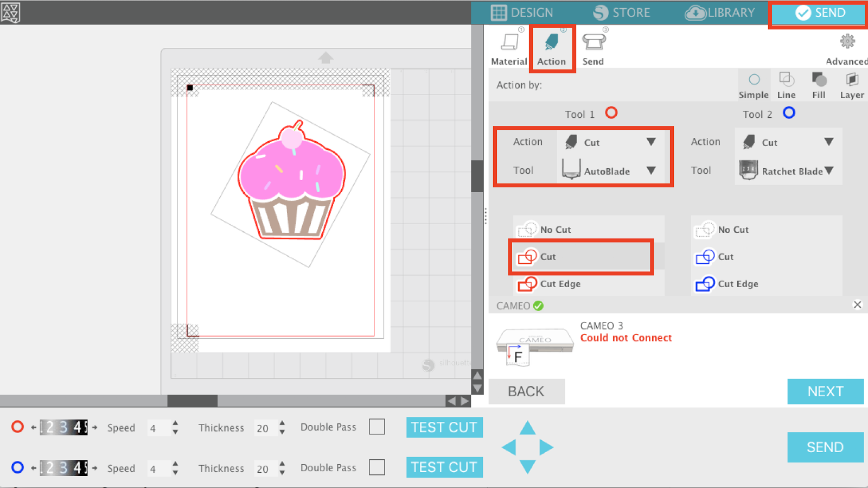Switch to the DESIGN tab
This screenshot has height=488, width=868.
pyautogui.click(x=522, y=12)
